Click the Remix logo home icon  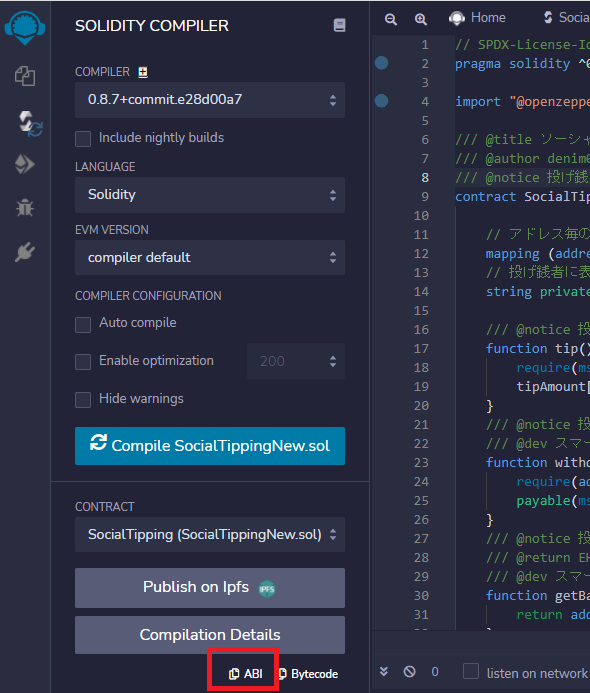[25, 27]
